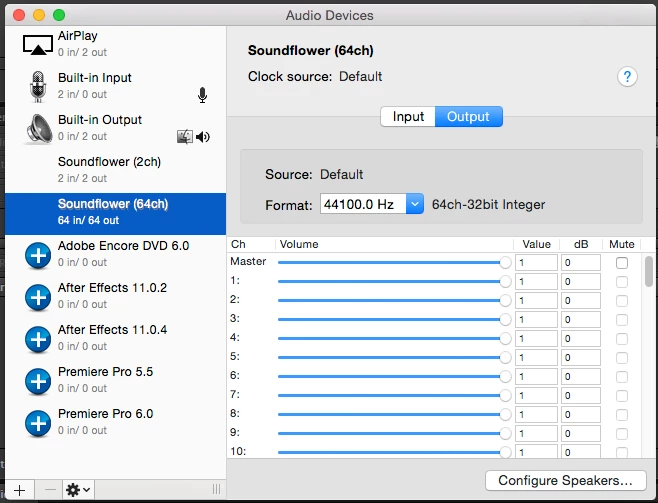Click the channel 3 Value field
Viewport: 658px width, 503px height.
click(536, 320)
